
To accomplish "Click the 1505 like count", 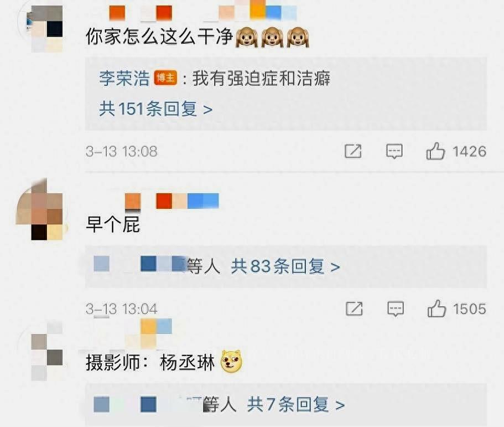I will pyautogui.click(x=470, y=309).
